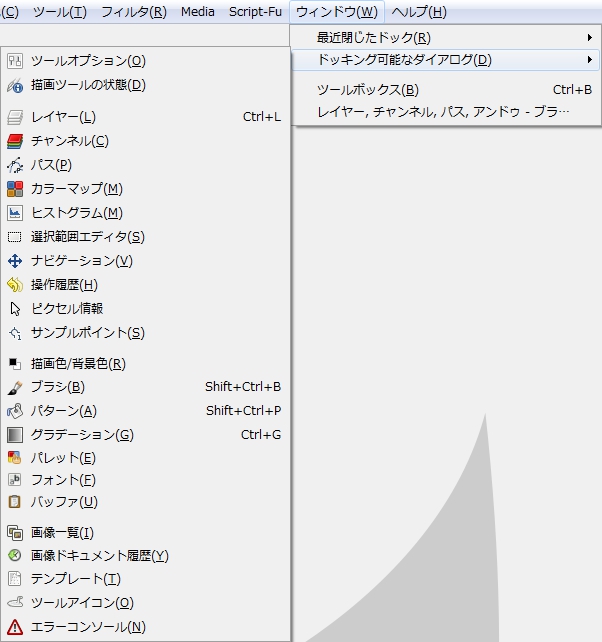The image size is (602, 642).
Task: Click the 操作履歴(H) label
Action: click(x=64, y=285)
